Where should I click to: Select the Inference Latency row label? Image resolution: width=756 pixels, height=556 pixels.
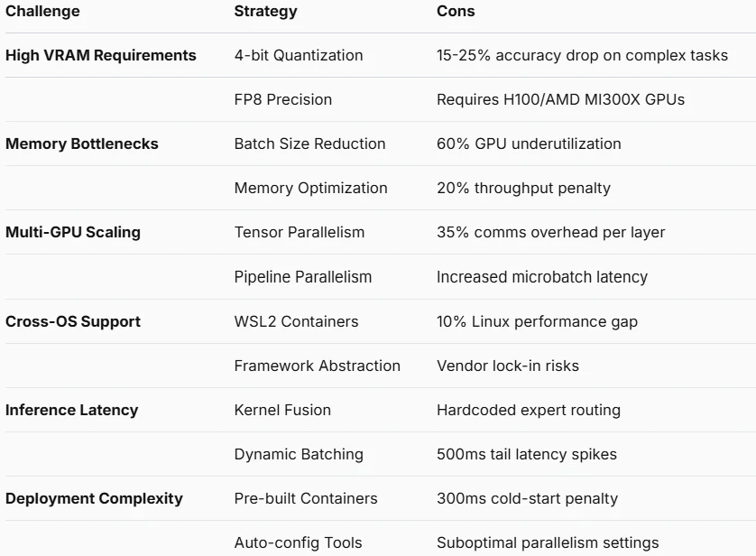[x=72, y=410]
